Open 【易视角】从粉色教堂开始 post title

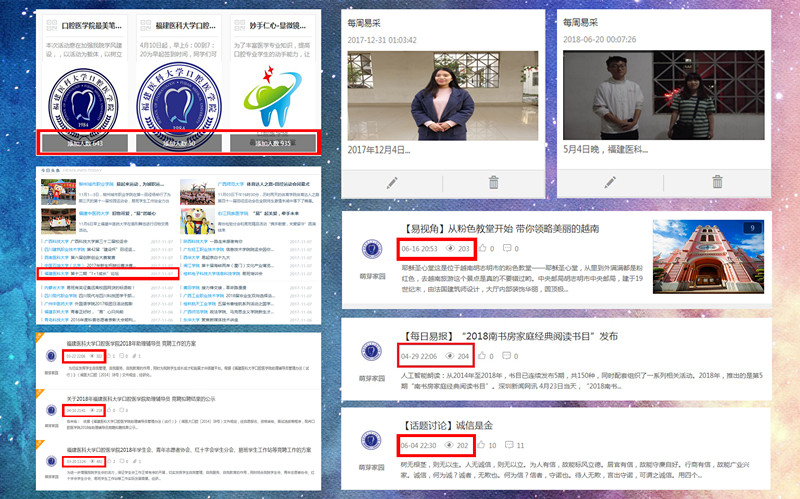[500, 228]
